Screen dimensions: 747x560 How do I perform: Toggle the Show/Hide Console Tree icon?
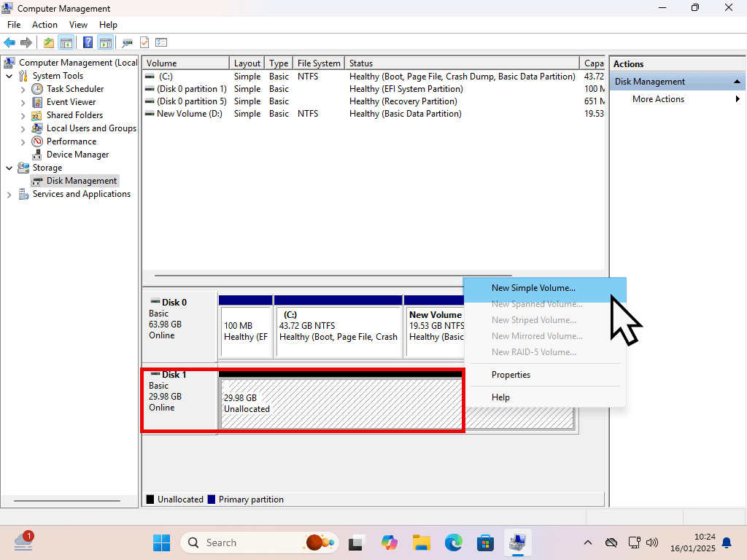pyautogui.click(x=66, y=43)
